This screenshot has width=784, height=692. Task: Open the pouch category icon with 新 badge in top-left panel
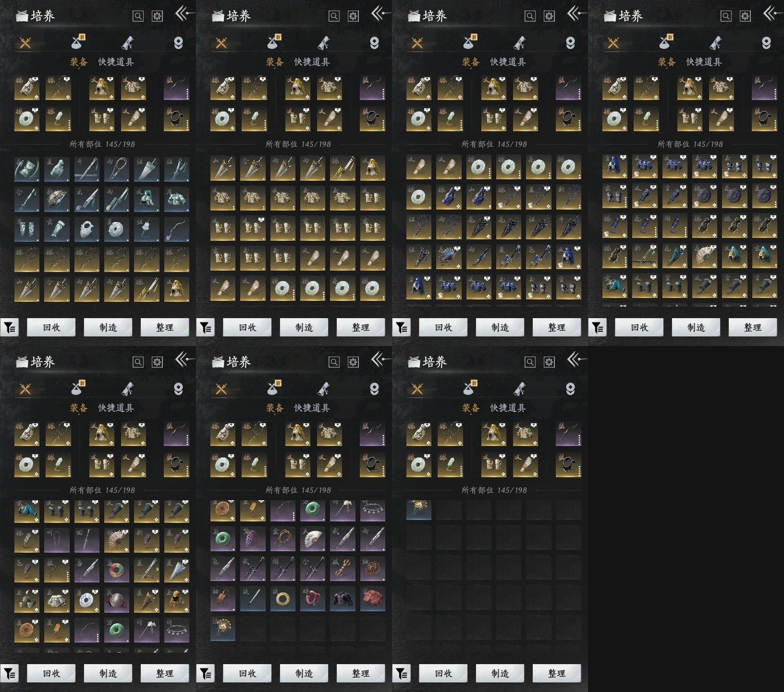coord(78,42)
